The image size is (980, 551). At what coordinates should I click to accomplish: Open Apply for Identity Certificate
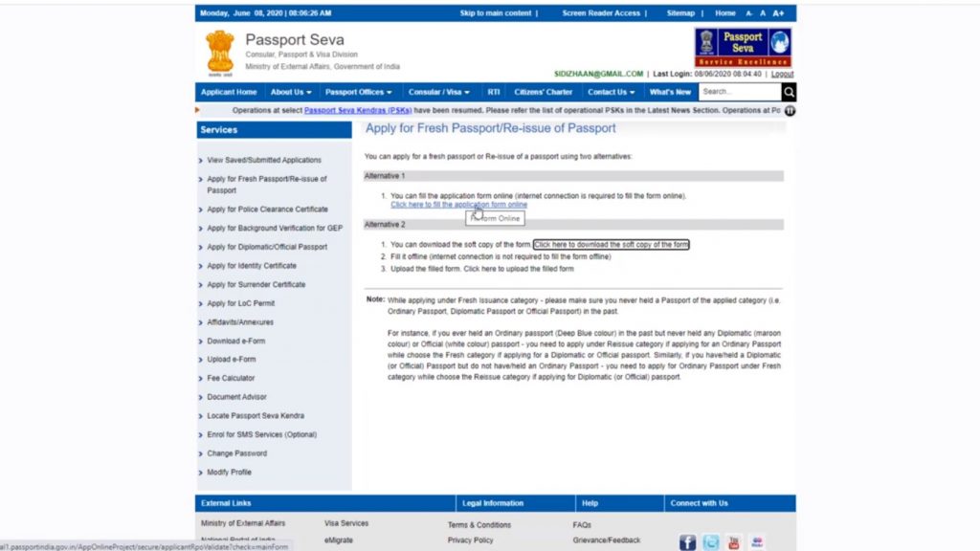[252, 266]
